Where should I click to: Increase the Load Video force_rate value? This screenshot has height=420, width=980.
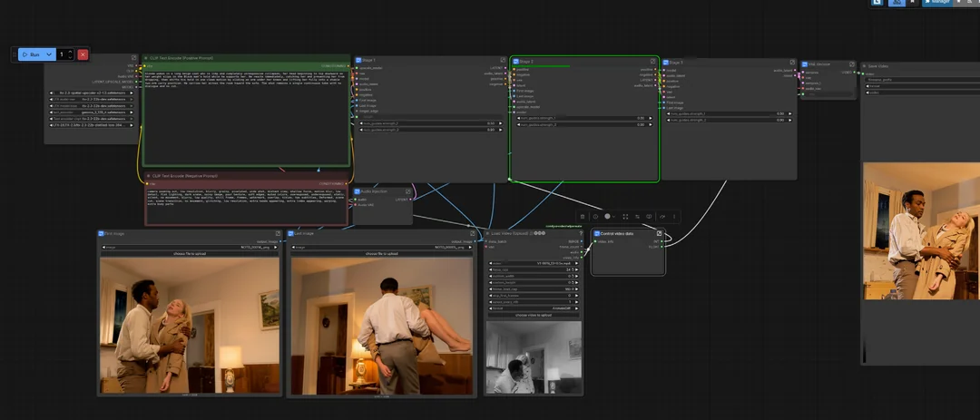577,269
